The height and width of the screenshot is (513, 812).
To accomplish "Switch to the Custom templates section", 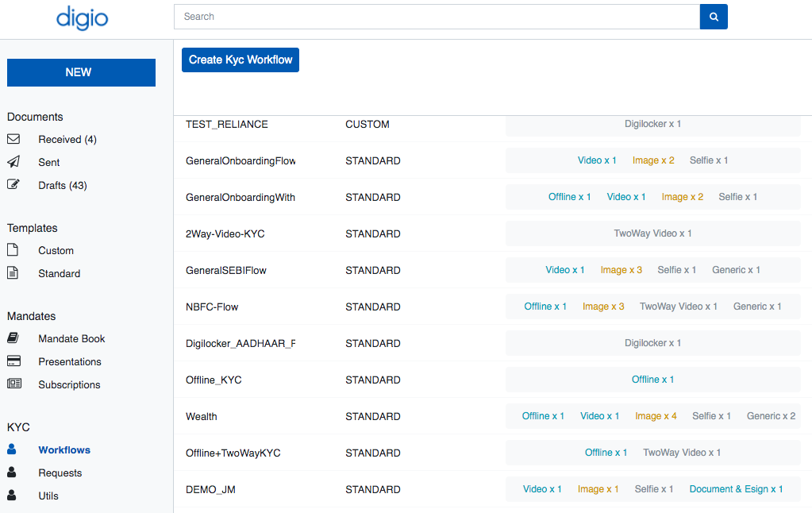I will pos(56,250).
